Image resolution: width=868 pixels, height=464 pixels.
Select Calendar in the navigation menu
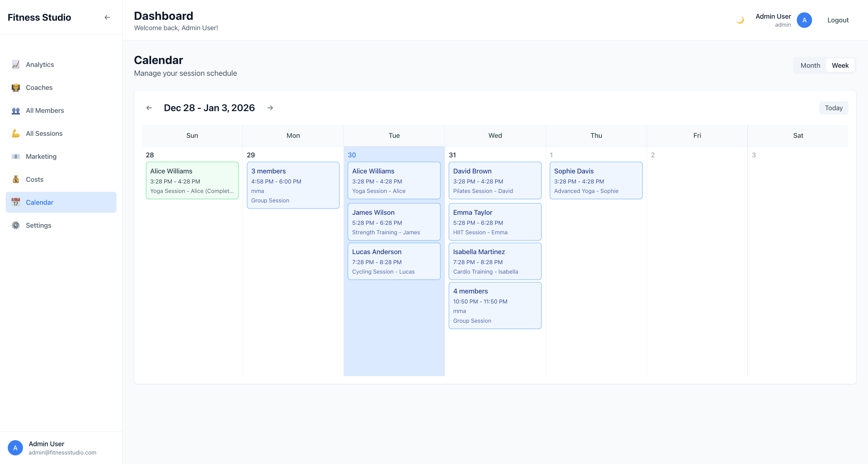point(39,202)
